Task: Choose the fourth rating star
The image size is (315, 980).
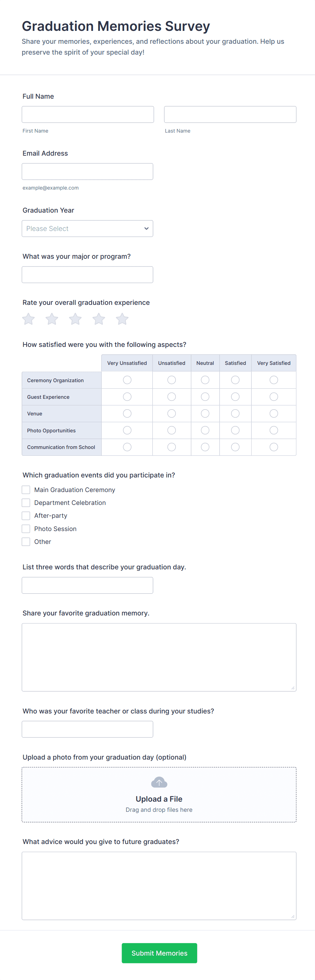Action: click(x=99, y=319)
